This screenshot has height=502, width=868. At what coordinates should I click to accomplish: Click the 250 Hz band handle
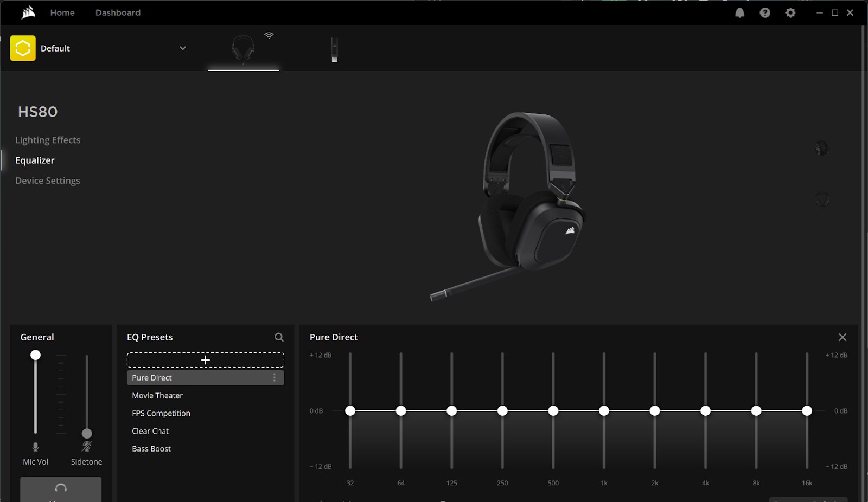coord(502,411)
